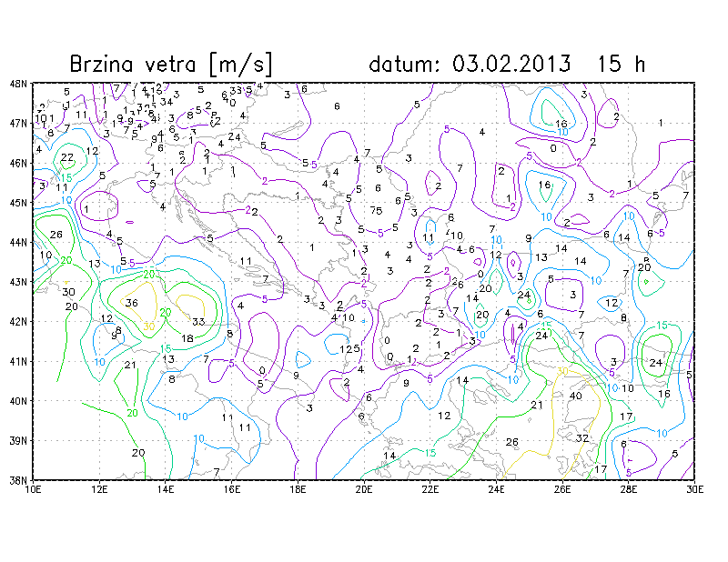Click the 'datum:' label in the header

[403, 64]
